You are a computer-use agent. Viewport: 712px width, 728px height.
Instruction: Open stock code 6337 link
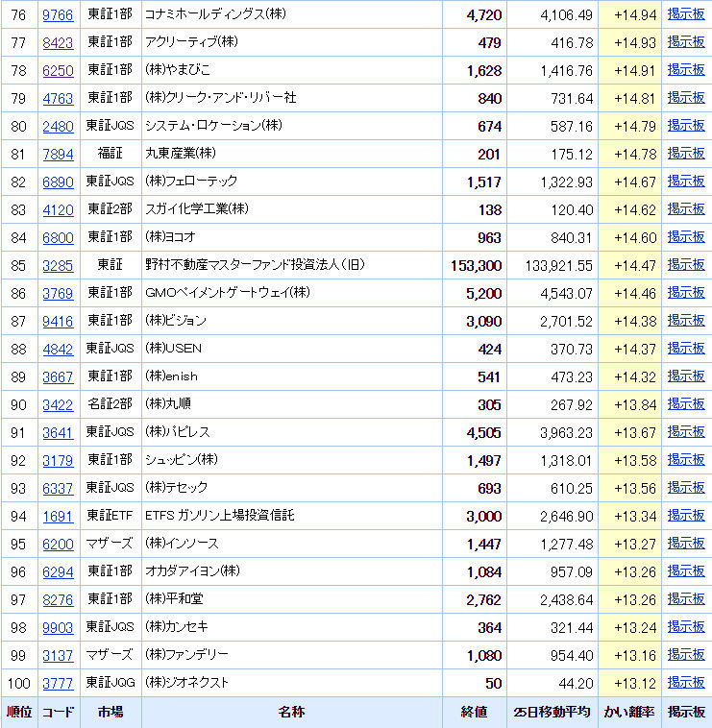58,489
